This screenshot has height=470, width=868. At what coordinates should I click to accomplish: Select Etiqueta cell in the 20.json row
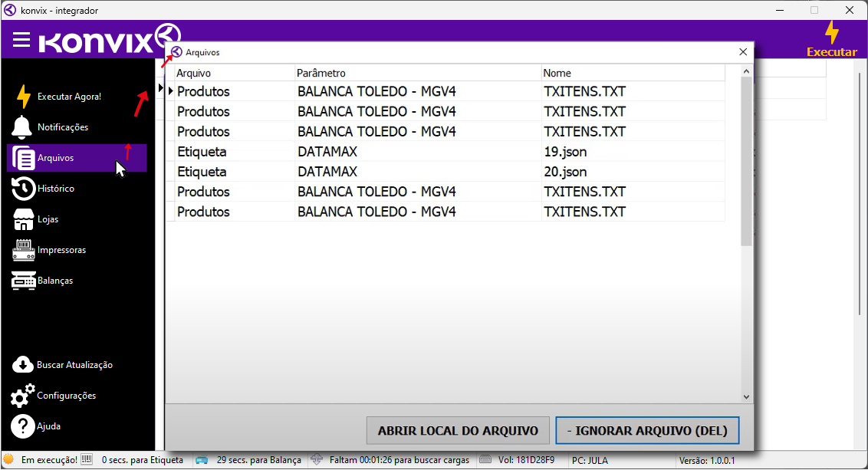235,172
